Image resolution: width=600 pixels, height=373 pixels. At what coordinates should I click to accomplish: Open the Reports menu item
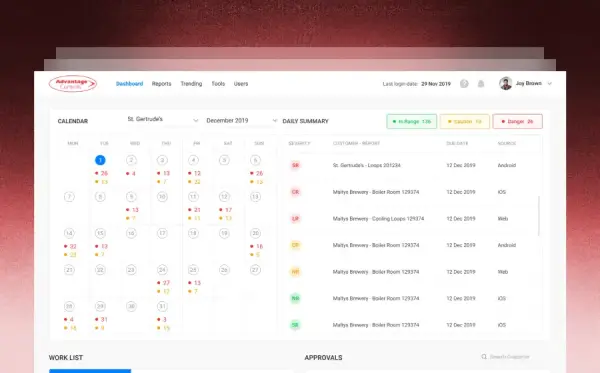(161, 83)
